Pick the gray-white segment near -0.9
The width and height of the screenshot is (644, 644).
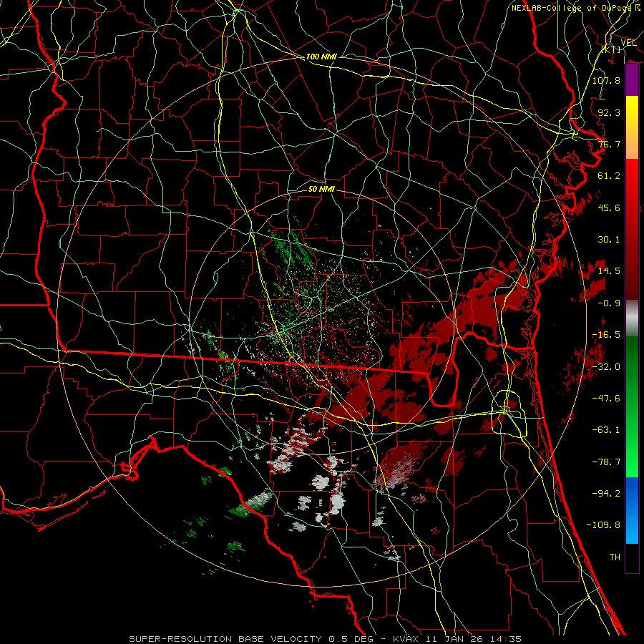click(632, 318)
